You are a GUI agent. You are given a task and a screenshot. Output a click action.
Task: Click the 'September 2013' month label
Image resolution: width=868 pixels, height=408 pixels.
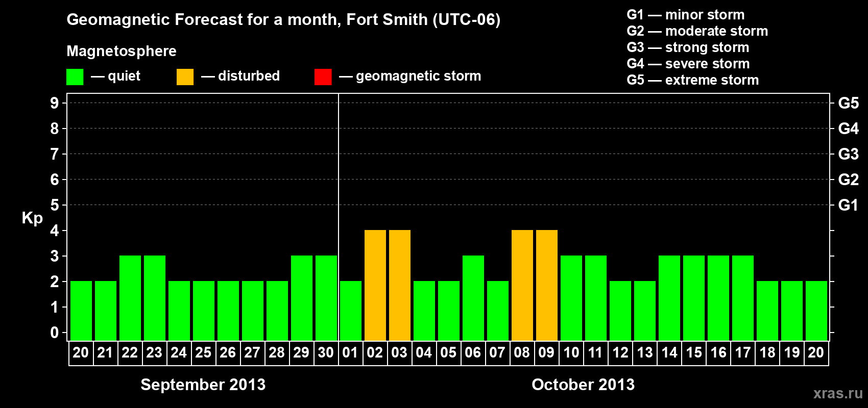click(x=203, y=385)
